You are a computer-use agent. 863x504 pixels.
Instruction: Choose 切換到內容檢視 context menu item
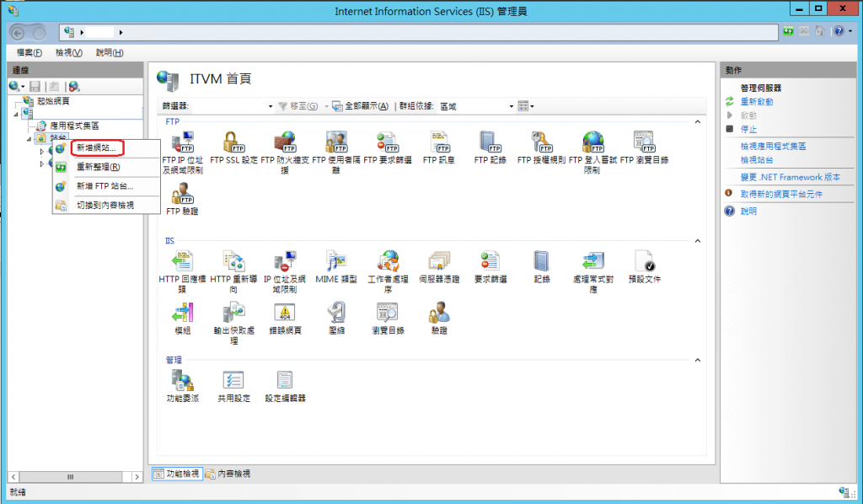pos(105,205)
